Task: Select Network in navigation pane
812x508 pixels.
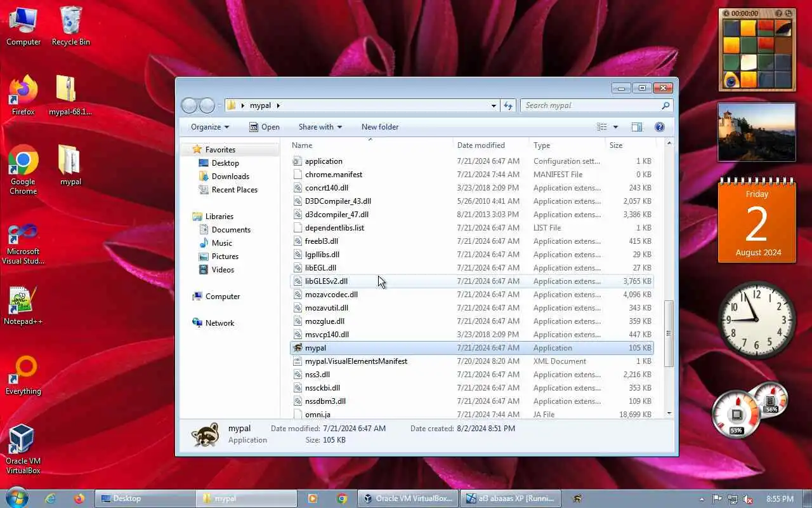Action: [219, 323]
